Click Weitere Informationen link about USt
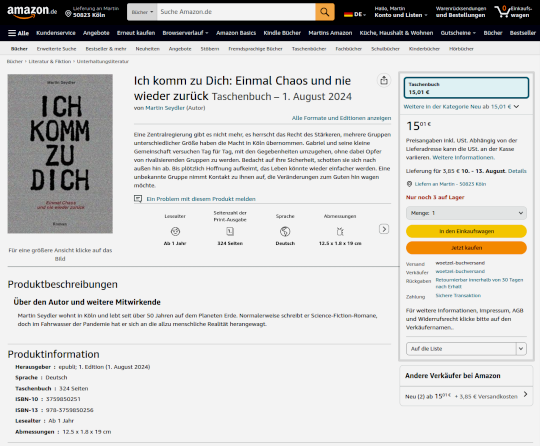 point(463,157)
